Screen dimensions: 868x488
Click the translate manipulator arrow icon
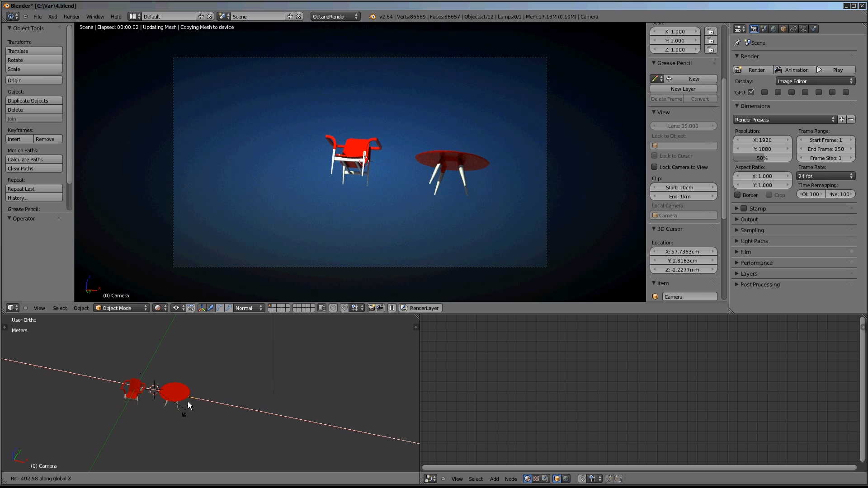coord(211,308)
